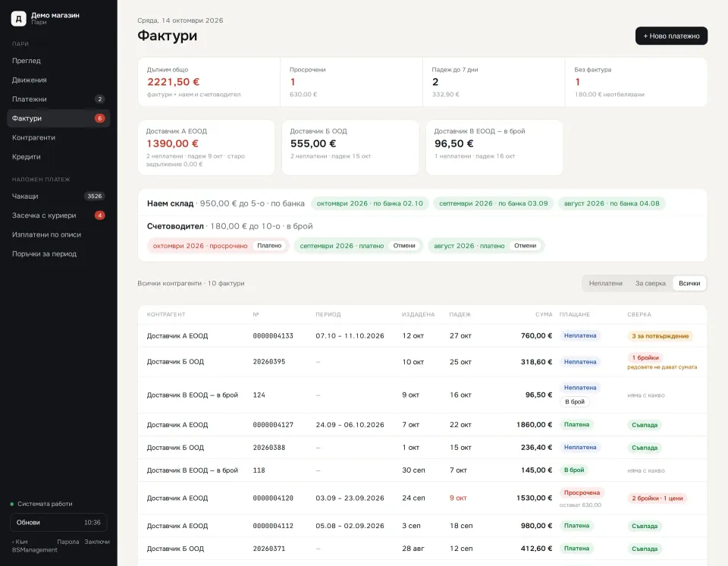Follow the Към BSManagement link
Viewport: 728px width, 566px height.
pos(34,546)
